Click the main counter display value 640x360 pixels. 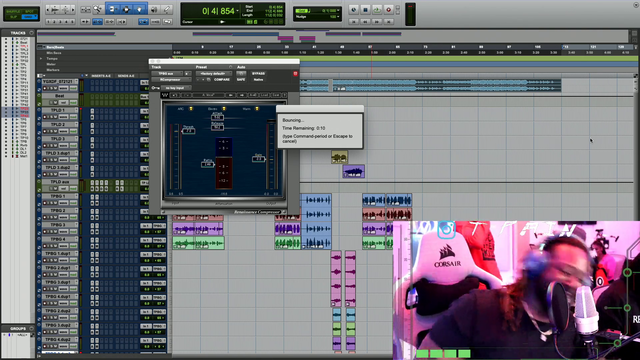218,11
